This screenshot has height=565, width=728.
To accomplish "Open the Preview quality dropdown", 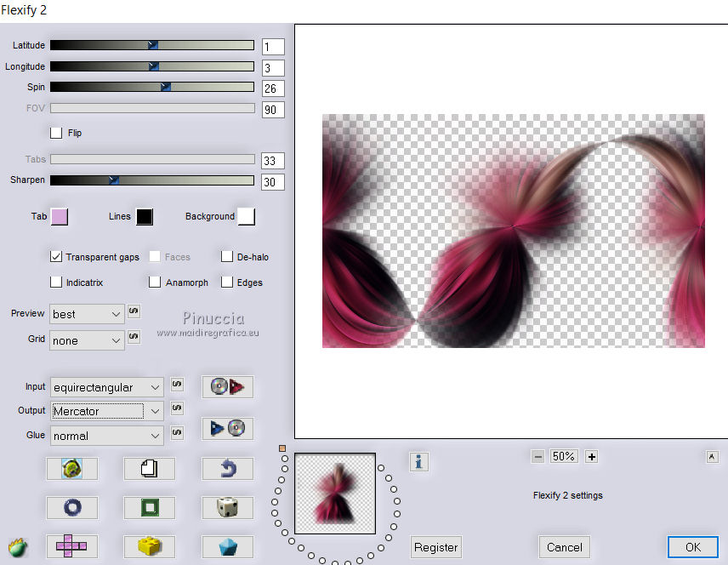I will pos(87,314).
